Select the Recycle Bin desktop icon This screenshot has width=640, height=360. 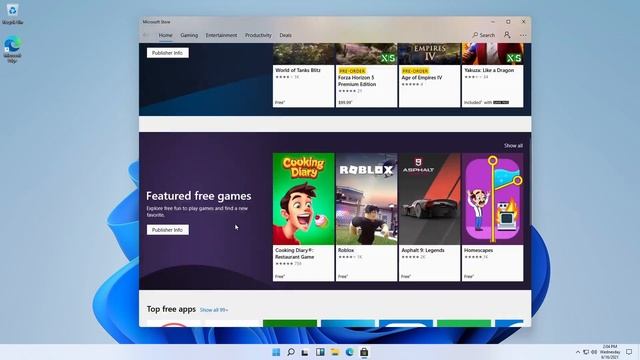pos(12,14)
